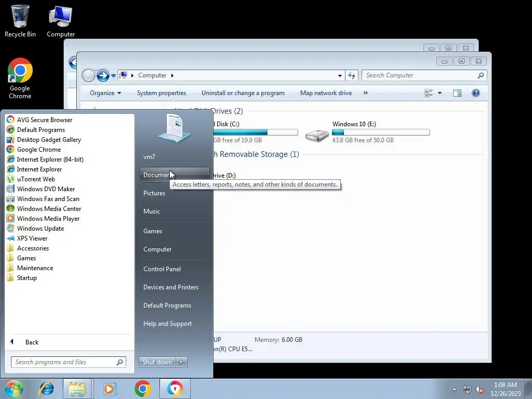Toggle the preview pane button
Viewport: 532px width, 399px height.
point(457,93)
